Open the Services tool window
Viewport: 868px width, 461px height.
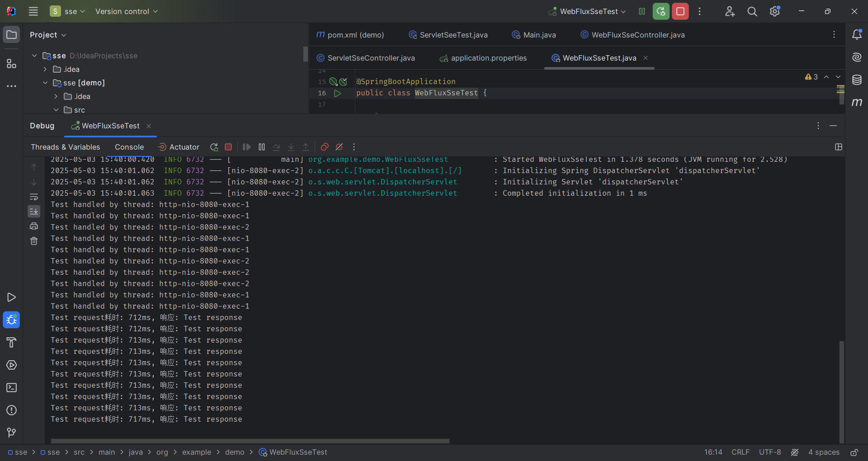coord(12,365)
